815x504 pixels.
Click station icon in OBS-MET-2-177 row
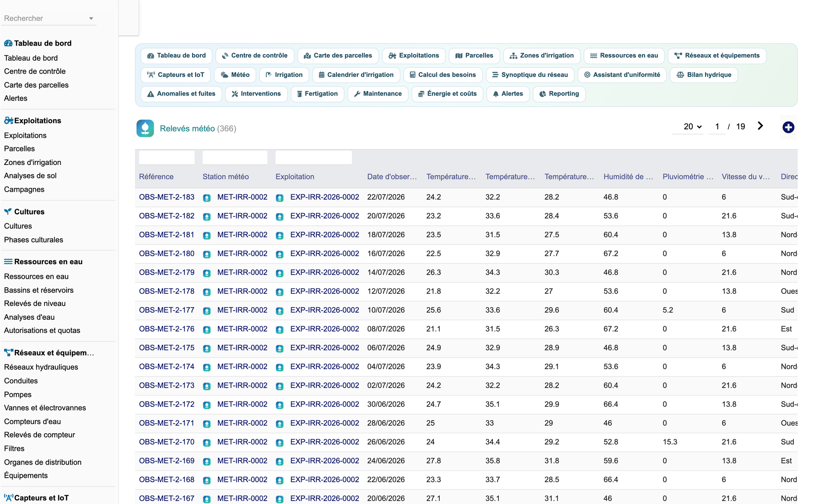(x=207, y=311)
